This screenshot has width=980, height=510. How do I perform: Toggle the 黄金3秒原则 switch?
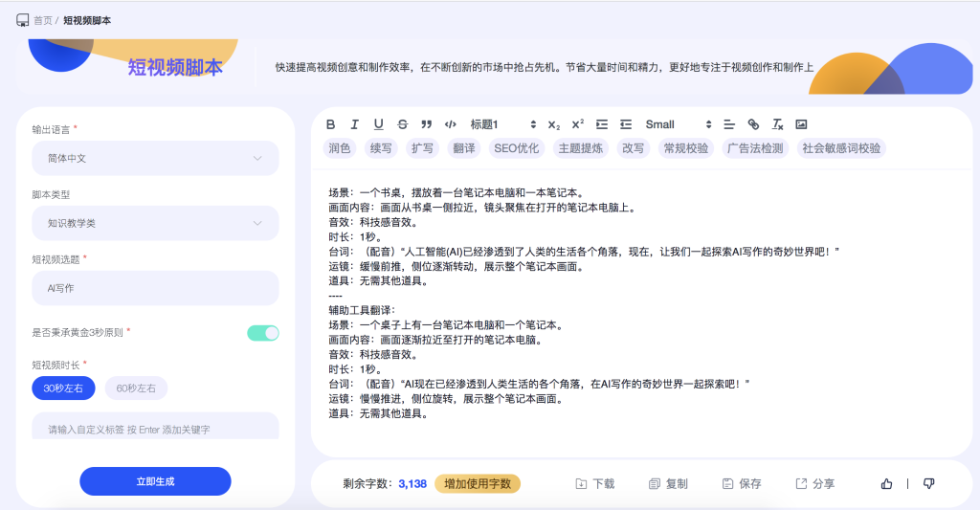point(263,333)
